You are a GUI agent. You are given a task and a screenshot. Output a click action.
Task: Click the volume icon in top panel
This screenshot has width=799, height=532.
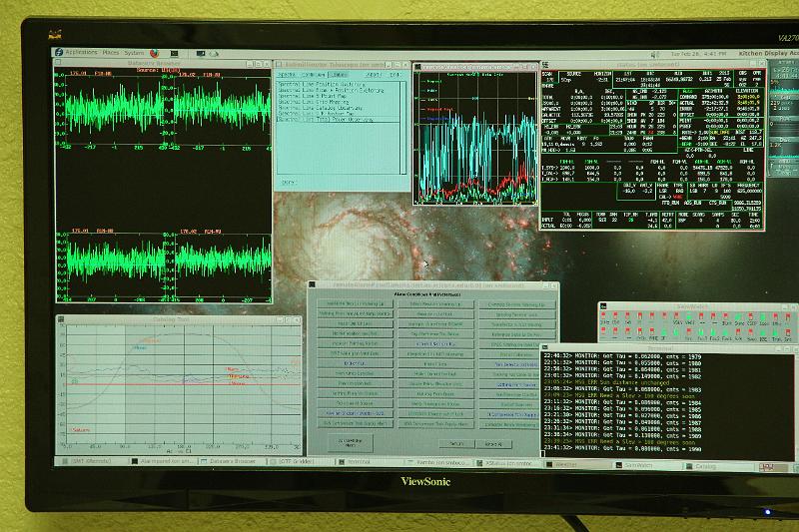[x=654, y=54]
